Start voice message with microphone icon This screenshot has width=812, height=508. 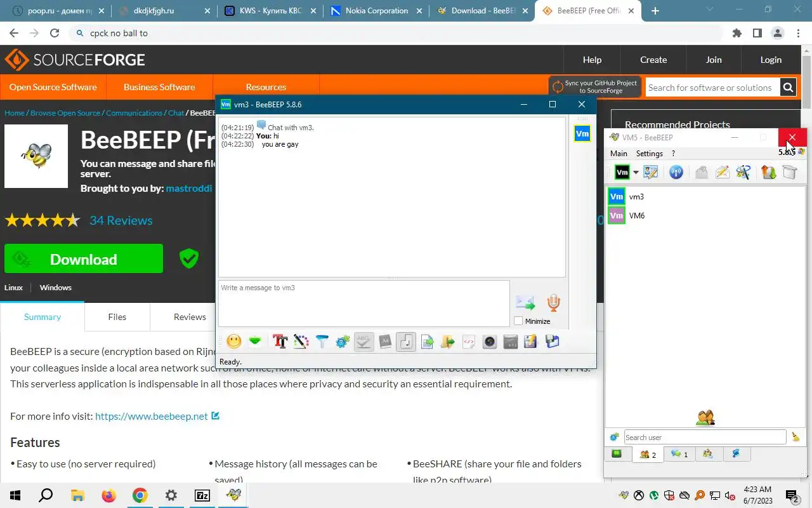coord(554,303)
